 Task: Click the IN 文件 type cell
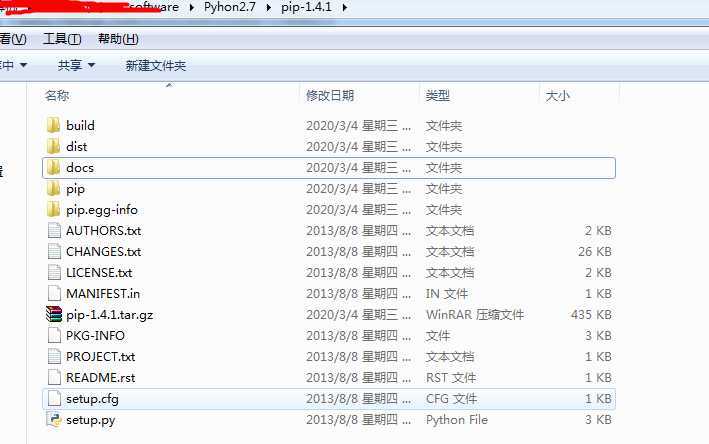(447, 294)
